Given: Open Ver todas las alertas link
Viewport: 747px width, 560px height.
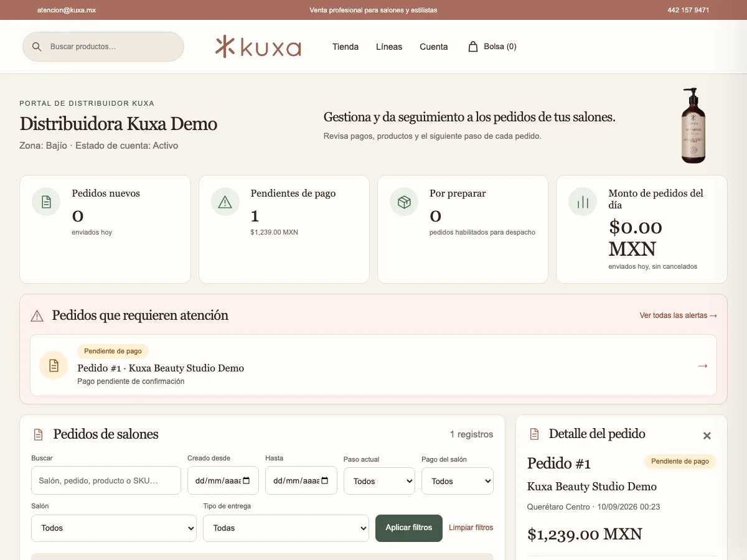Looking at the screenshot, I should (679, 315).
